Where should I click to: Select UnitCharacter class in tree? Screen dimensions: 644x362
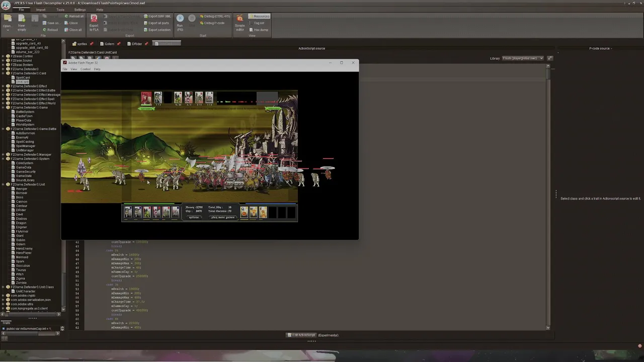[25, 291]
